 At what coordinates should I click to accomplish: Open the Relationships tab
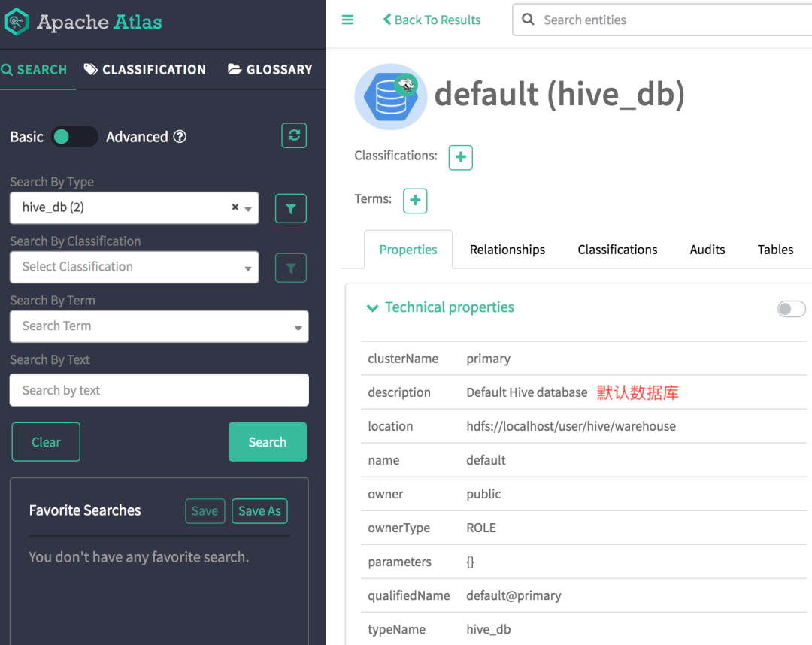click(507, 250)
